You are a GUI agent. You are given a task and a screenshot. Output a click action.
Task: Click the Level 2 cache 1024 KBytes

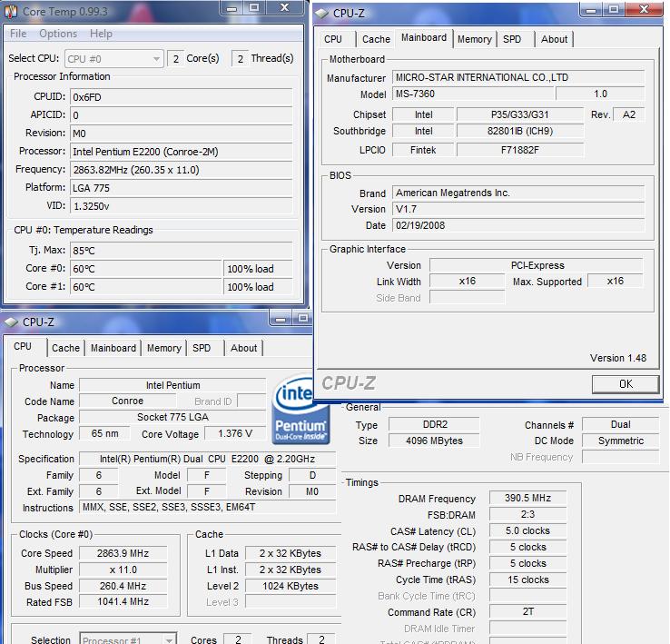click(x=291, y=586)
